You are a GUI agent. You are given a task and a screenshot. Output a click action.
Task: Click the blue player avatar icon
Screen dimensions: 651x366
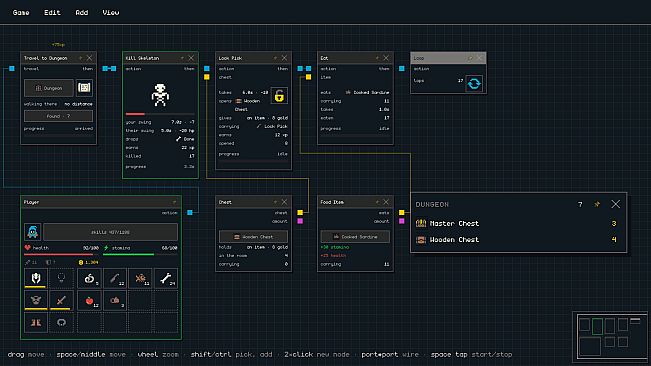pos(32,232)
